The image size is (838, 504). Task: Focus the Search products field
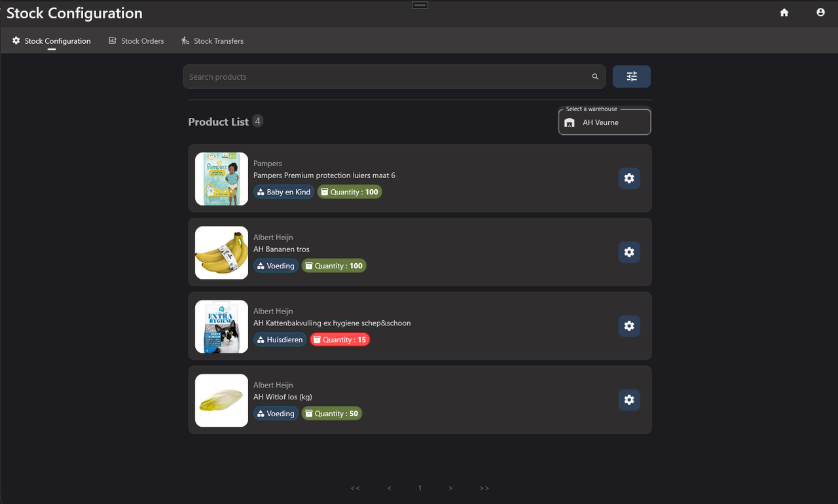pos(394,77)
